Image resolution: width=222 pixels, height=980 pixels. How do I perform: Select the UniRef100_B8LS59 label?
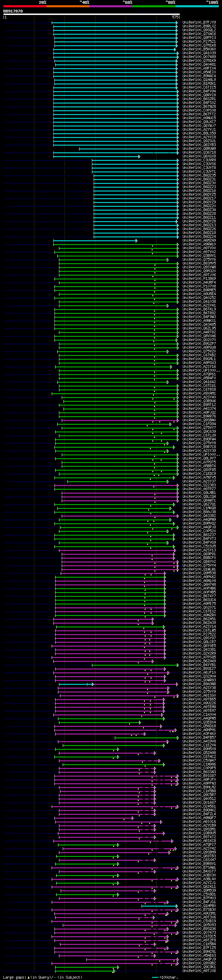click(x=199, y=133)
